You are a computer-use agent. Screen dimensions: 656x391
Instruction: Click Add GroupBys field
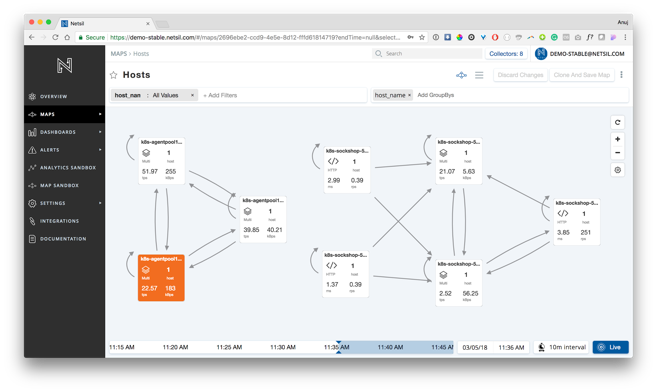coord(436,95)
